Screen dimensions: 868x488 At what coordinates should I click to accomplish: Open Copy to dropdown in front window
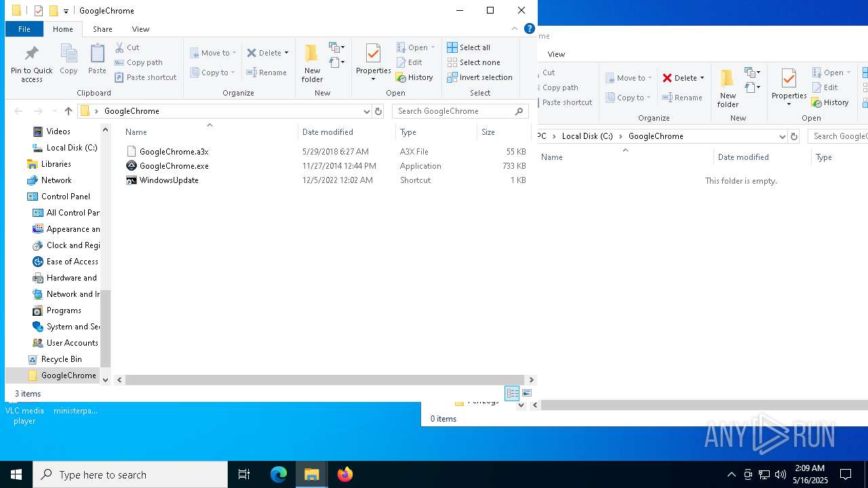click(212, 73)
